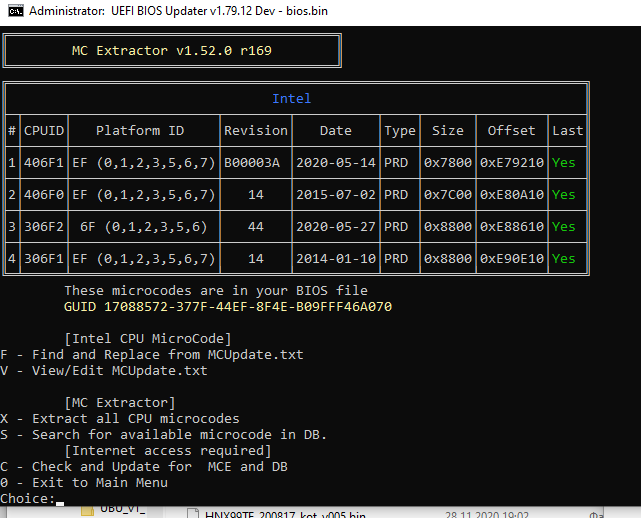
Task: Click the window title 'UEFI BIOS Updater v1.79.12 Dev - bios.bin'
Action: [219, 11]
